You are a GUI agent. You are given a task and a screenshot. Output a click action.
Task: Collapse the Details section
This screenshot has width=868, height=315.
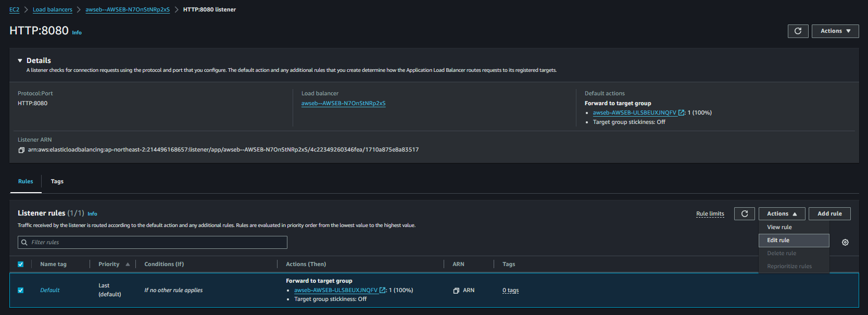(20, 60)
